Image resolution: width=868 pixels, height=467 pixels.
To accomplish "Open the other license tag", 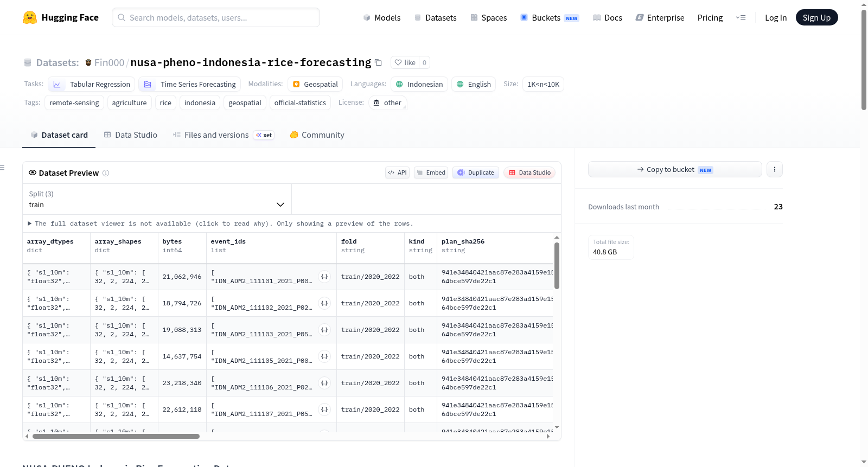I will click(387, 103).
